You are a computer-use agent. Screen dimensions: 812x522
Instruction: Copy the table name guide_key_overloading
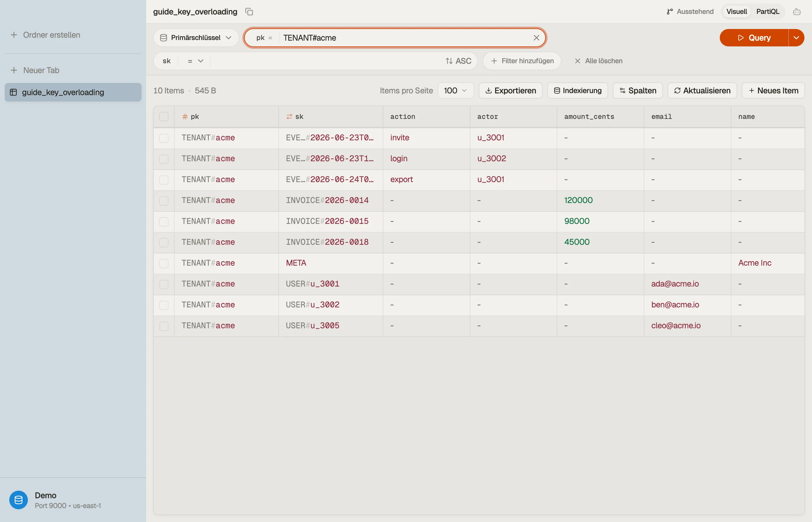pos(249,12)
